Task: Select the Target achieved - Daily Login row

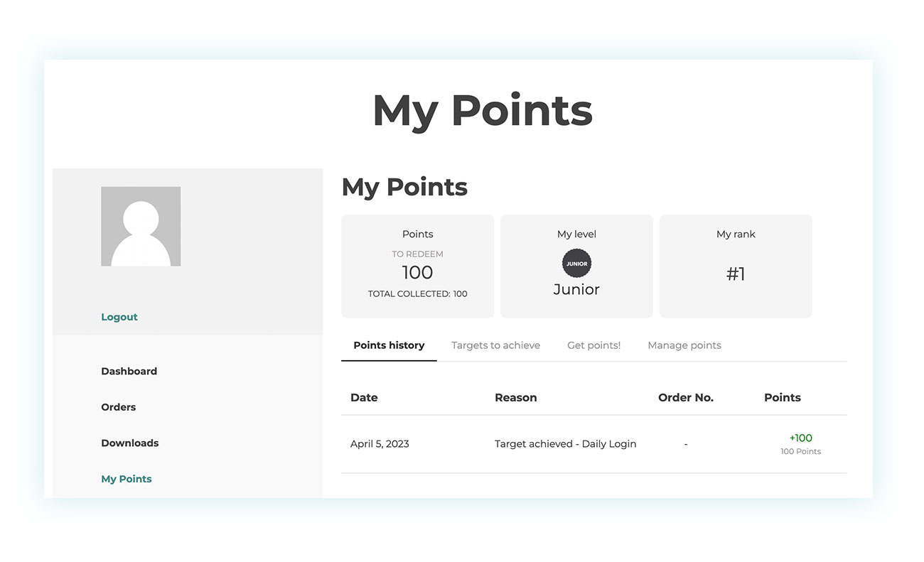Action: click(594, 444)
